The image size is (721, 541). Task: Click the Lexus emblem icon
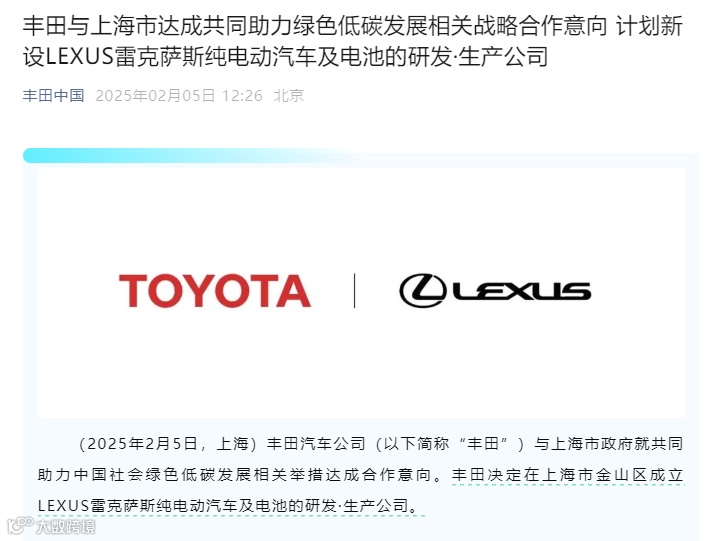423,290
